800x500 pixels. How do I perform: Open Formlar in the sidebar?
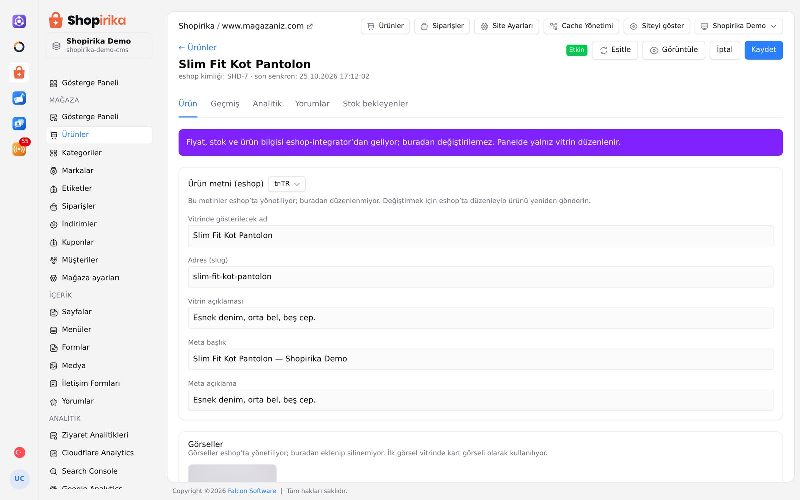99,347
